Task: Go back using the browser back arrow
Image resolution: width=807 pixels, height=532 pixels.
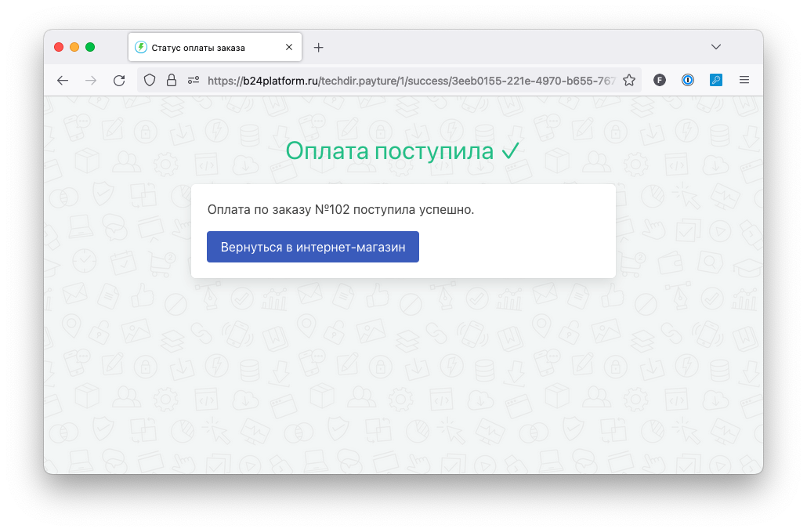Action: [63, 80]
